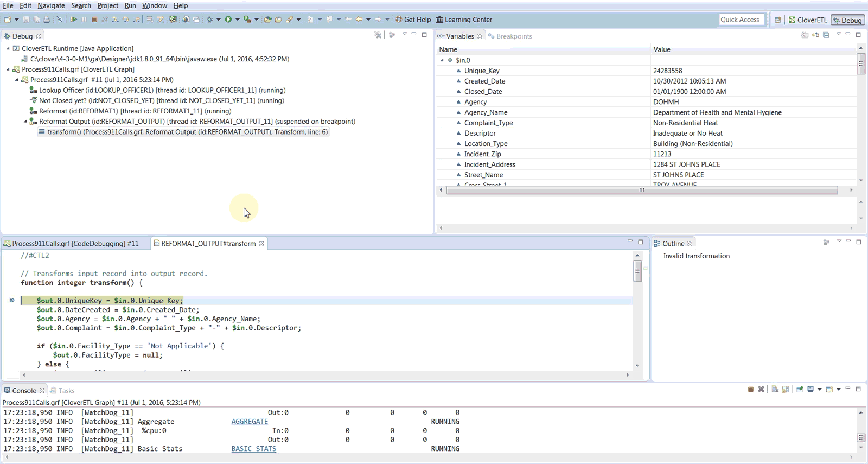
Task: Click the breakpoint marker beside the $out.0.UniqueKey line
Action: pyautogui.click(x=12, y=300)
